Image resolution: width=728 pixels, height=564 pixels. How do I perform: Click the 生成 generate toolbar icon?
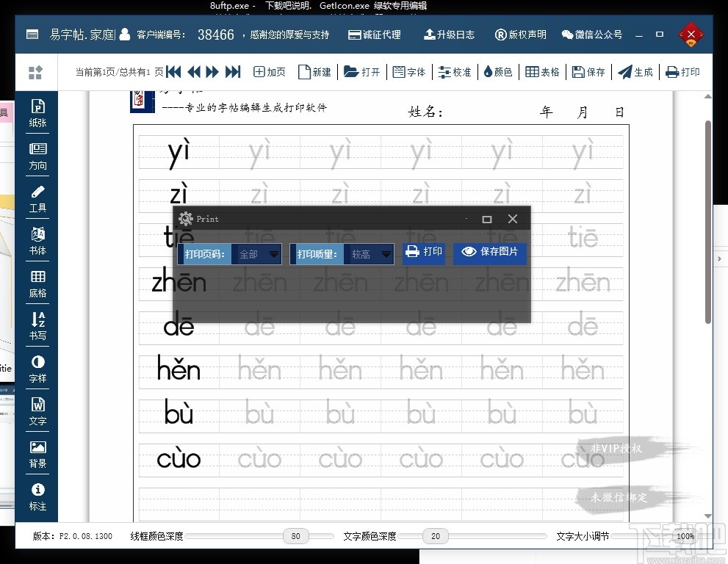[x=635, y=72]
